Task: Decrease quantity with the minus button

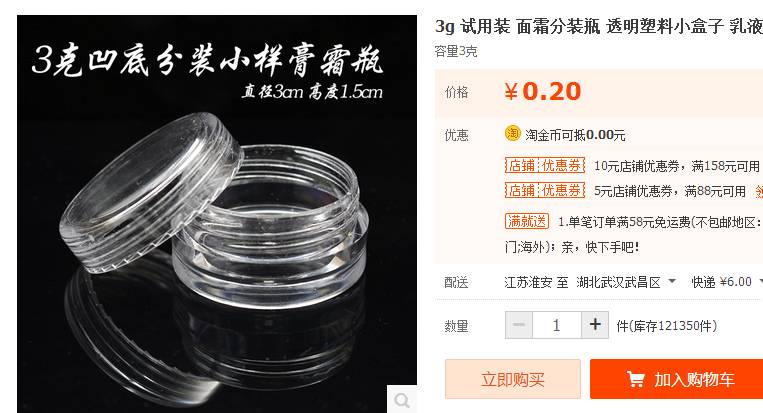Action: tap(519, 324)
